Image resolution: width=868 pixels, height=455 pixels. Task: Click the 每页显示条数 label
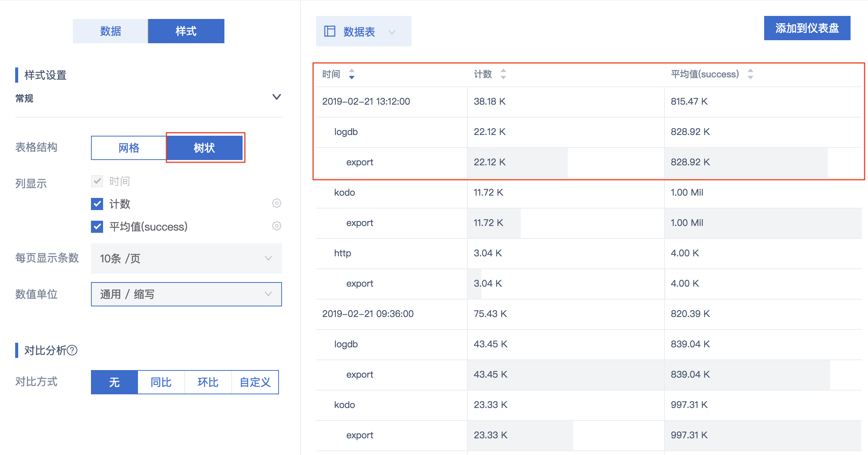47,258
